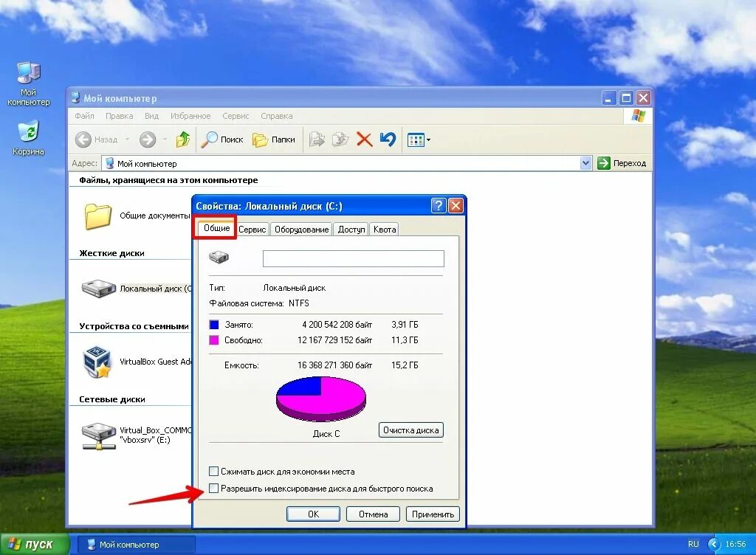Screen dimensions: 756x555
Task: Select the Локальный диск (C:) drive icon
Action: [99, 289]
